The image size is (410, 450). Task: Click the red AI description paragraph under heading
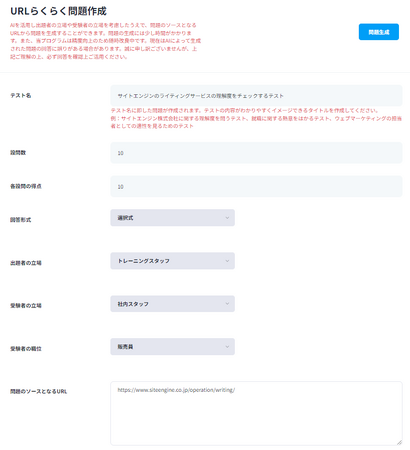pyautogui.click(x=105, y=41)
